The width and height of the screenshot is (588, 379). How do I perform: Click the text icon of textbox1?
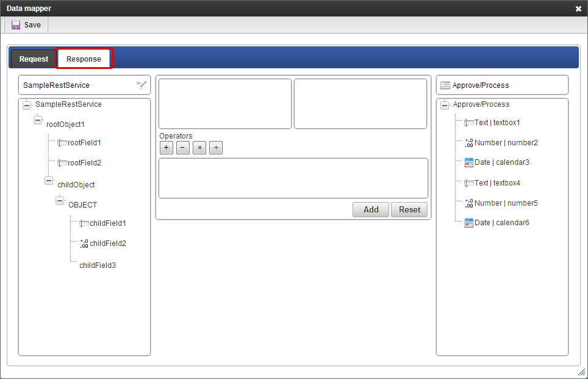tap(468, 123)
